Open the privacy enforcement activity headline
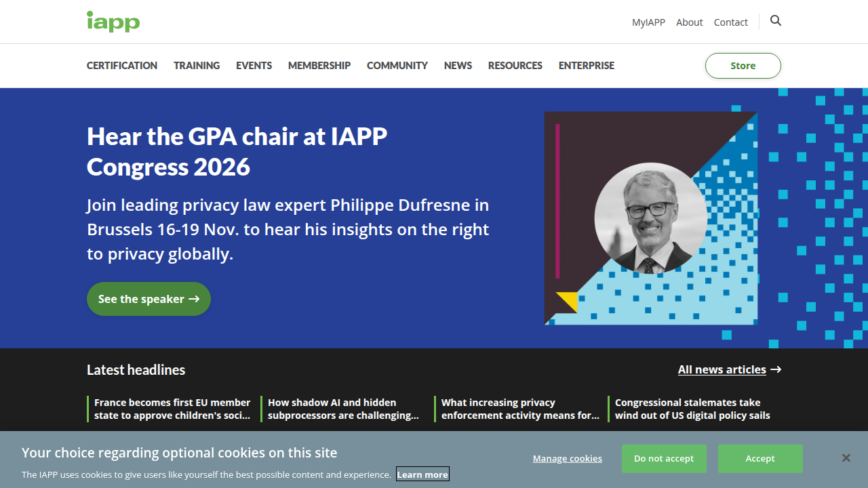This screenshot has width=868, height=488. [520, 409]
